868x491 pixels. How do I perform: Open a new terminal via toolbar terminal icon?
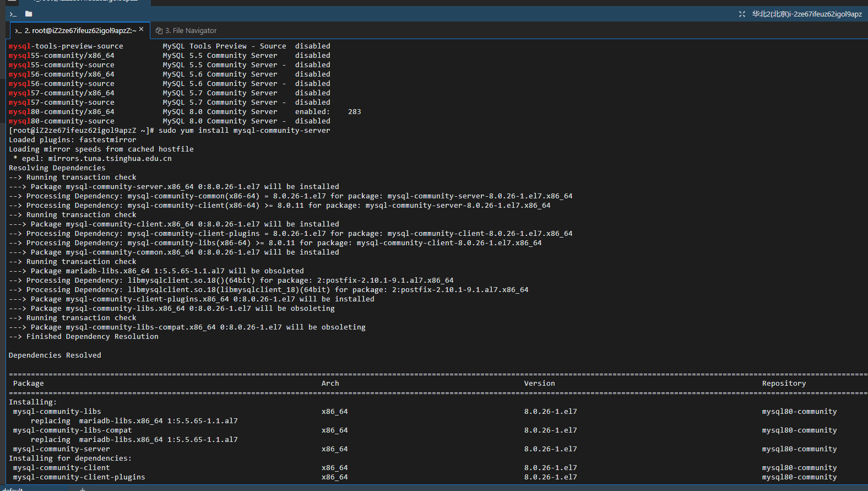pyautogui.click(x=13, y=14)
